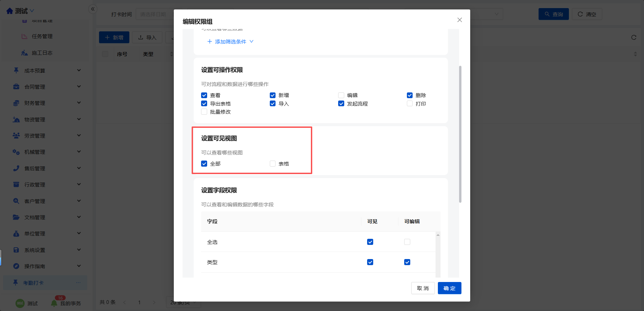Enable the 编辑 permission checkbox
Screen dimensions: 644x311
(x=341, y=95)
